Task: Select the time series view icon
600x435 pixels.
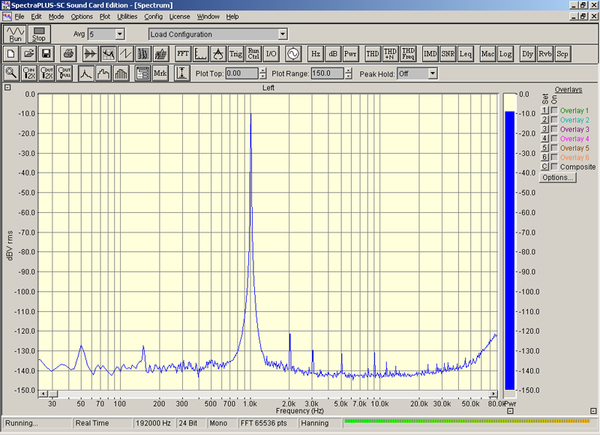Action: [x=91, y=54]
